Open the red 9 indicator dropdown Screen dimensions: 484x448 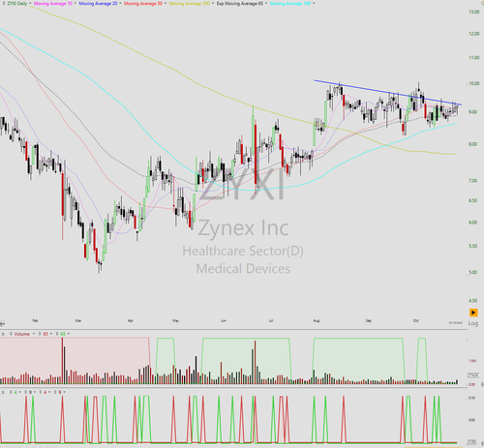(x=64, y=392)
